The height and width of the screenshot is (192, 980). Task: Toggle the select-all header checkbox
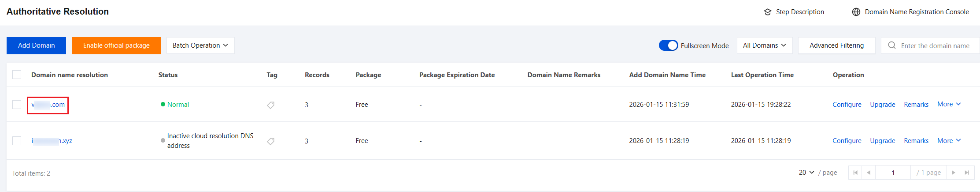click(17, 75)
